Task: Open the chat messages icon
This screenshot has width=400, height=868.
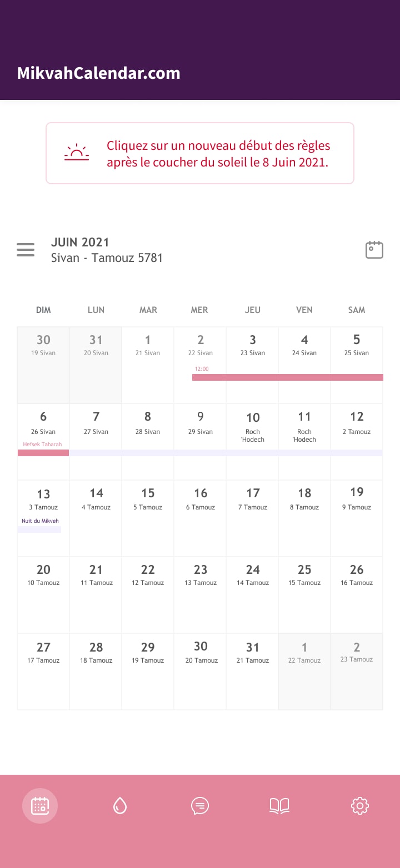Action: tap(200, 805)
